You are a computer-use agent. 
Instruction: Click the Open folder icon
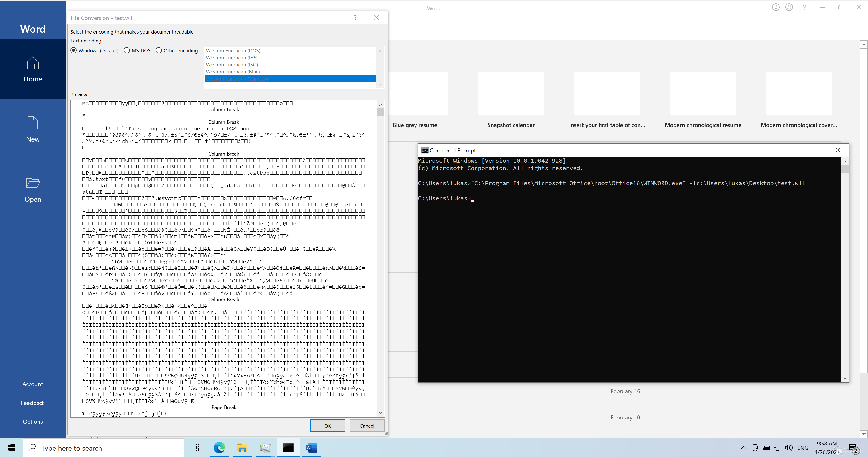click(33, 183)
